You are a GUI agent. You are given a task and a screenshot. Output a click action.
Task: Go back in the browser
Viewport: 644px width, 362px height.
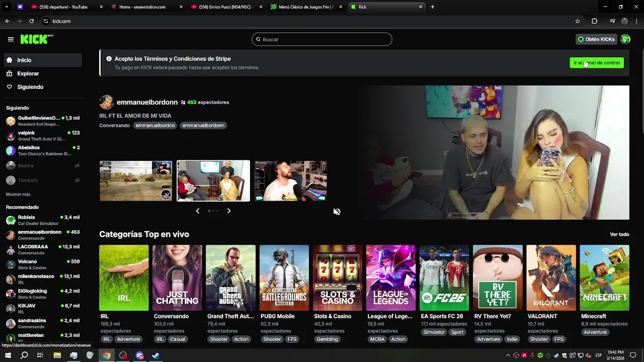[7, 21]
